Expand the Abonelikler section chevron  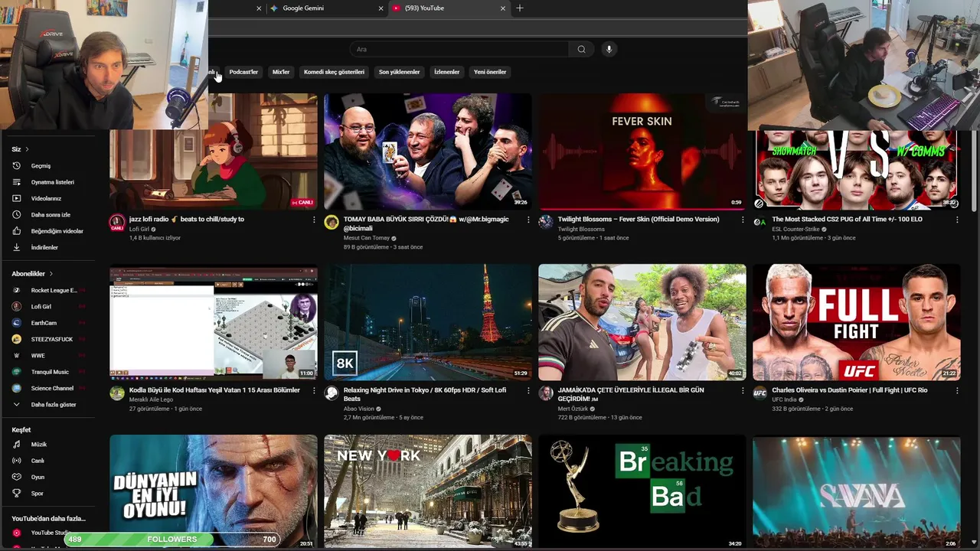51,274
